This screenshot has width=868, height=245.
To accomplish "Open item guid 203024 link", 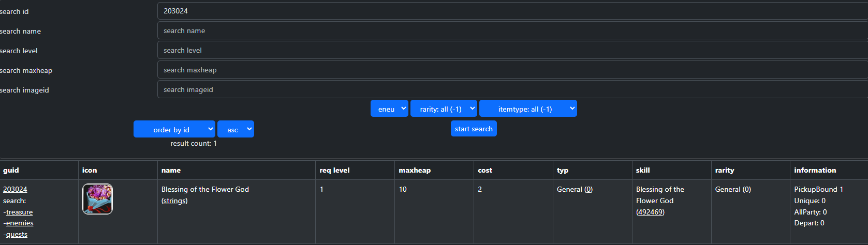I will pos(15,190).
